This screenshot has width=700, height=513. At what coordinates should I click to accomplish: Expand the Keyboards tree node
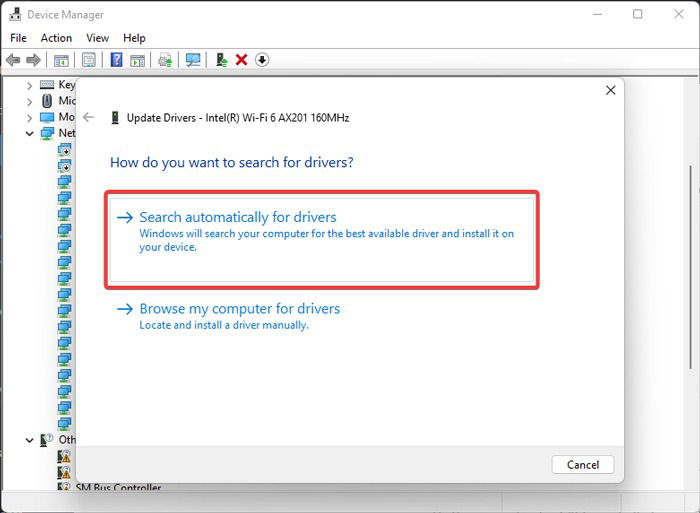(29, 85)
